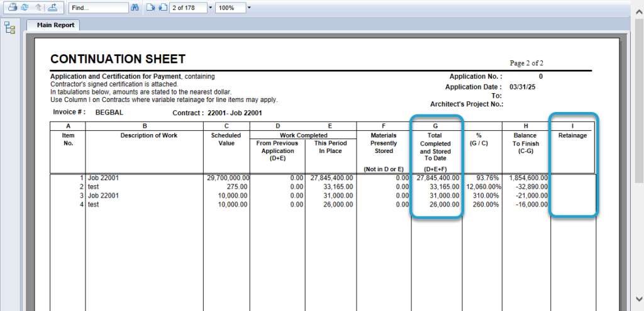Click the 'Total Completed and Stored To Date' header
The image size is (644, 311).
tap(435, 147)
